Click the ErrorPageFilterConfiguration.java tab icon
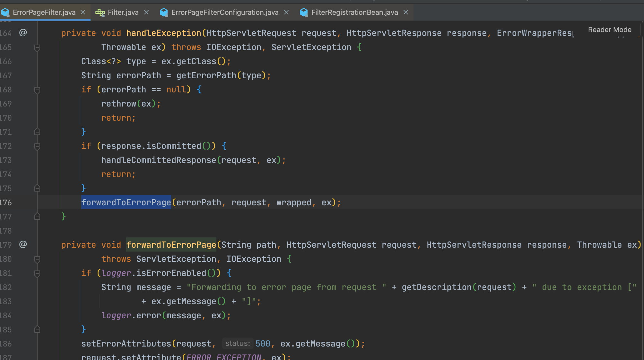 [164, 13]
